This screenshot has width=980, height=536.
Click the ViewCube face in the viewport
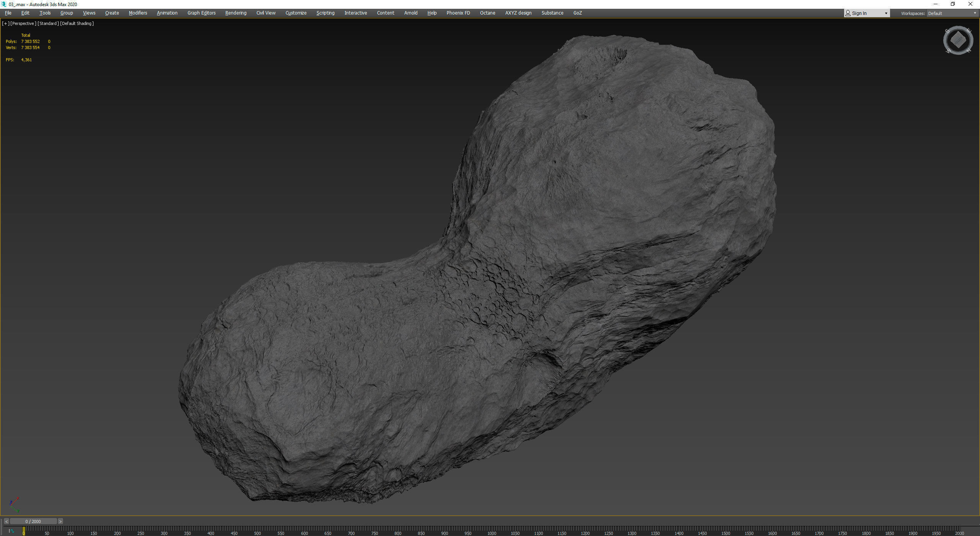point(958,40)
